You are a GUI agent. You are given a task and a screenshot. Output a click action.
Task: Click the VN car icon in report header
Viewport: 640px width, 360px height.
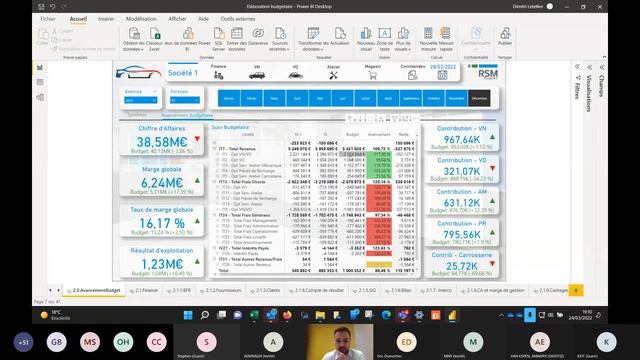257,76
